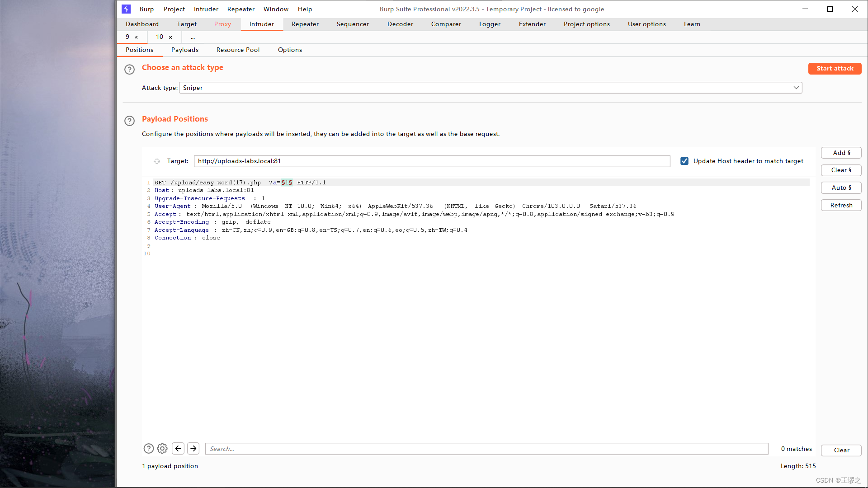
Task: Switch to the Target tab
Action: [x=187, y=24]
